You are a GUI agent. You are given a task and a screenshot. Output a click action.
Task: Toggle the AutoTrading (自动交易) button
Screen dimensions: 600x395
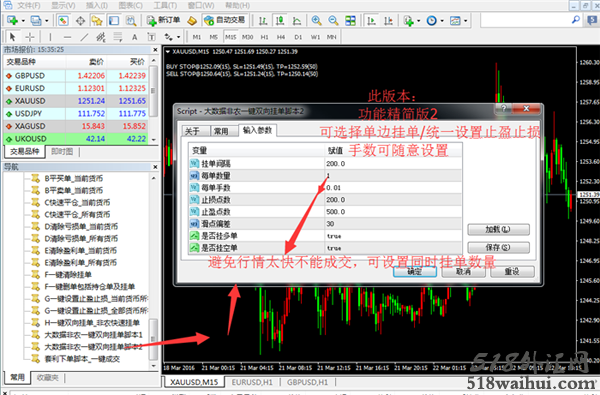(x=225, y=20)
